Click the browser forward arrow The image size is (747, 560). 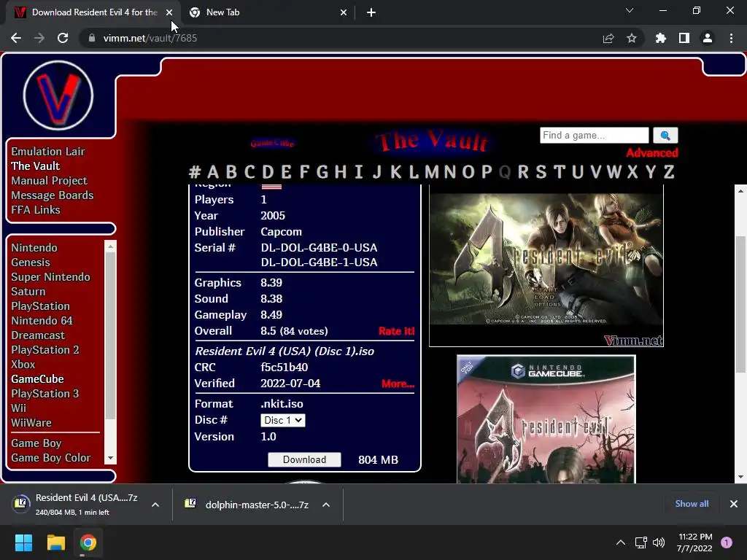click(39, 38)
